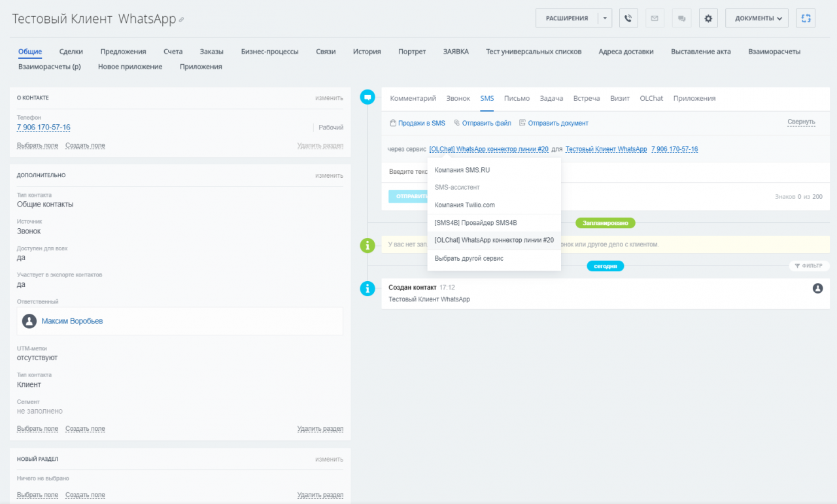
Task: Click Выбрать поле in О контакте section
Action: [37, 145]
